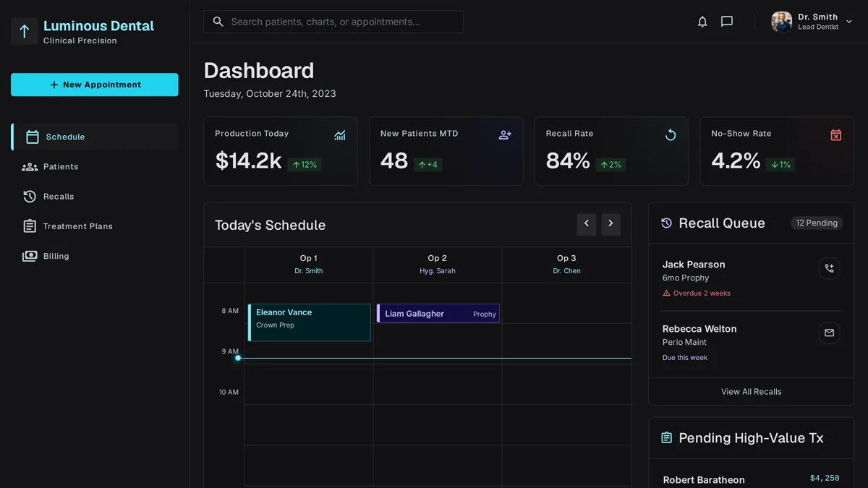Click the 12 Pending badge
Image resolution: width=868 pixels, height=488 pixels.
pos(817,223)
